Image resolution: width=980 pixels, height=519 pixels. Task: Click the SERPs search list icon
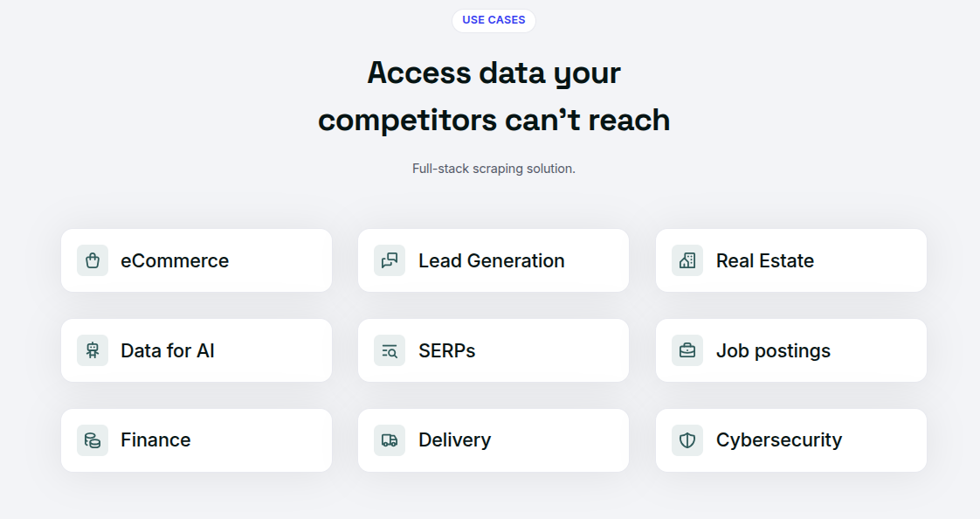[390, 350]
